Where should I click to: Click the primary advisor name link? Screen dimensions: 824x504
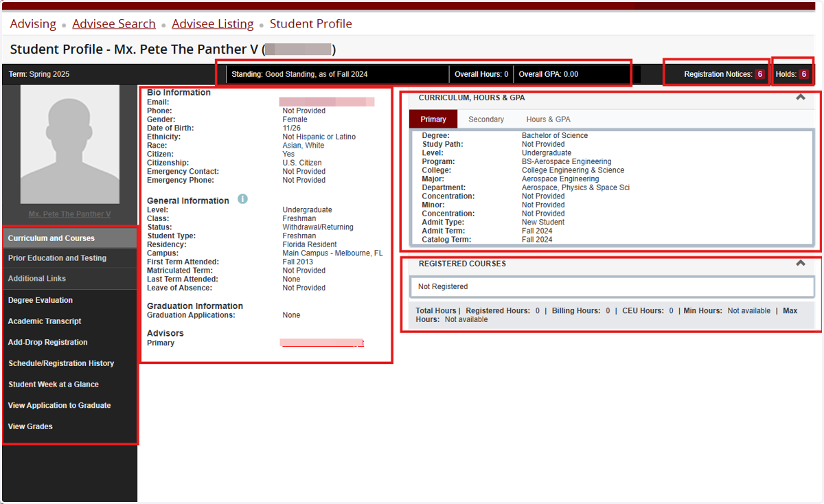coord(322,343)
